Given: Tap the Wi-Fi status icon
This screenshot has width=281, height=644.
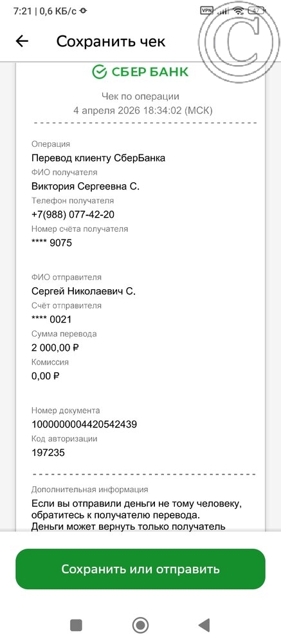Looking at the screenshot, I should pyautogui.click(x=239, y=11).
